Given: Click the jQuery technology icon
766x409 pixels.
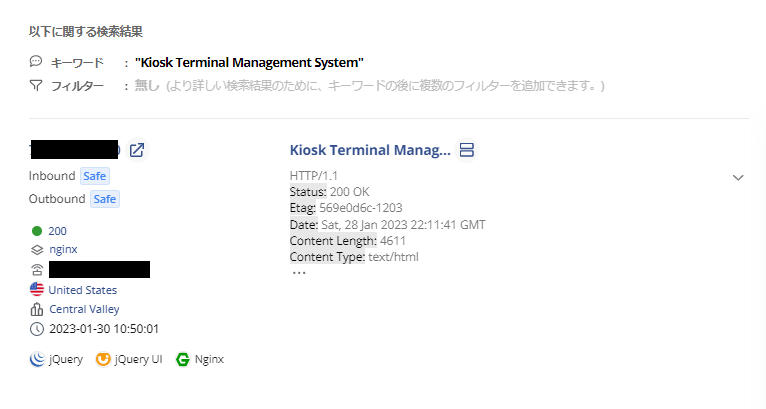Looking at the screenshot, I should click(x=37, y=359).
